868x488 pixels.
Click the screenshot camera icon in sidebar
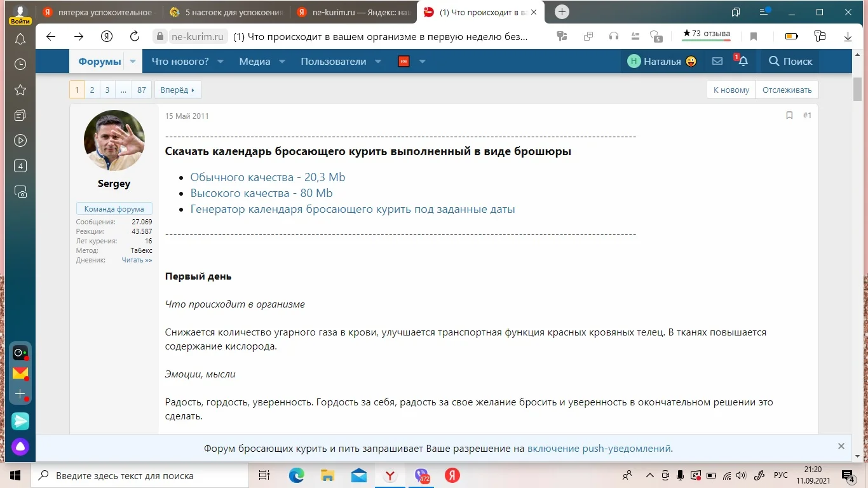point(20,192)
